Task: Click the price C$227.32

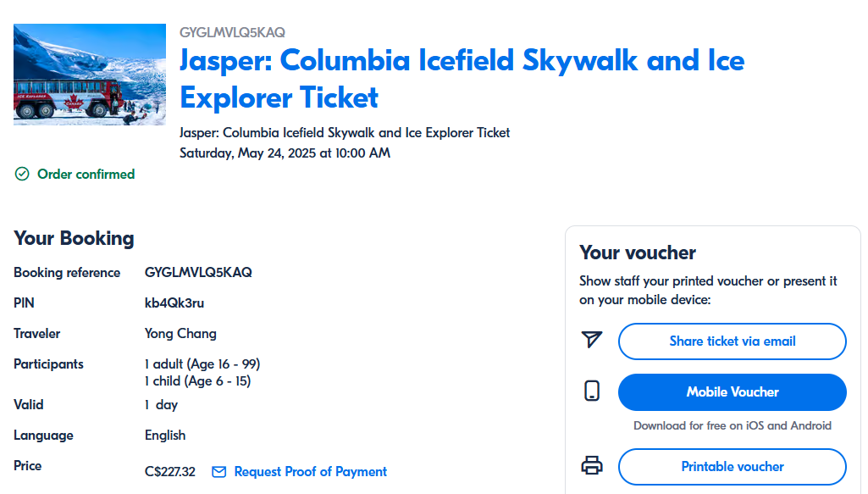Action: click(x=170, y=472)
